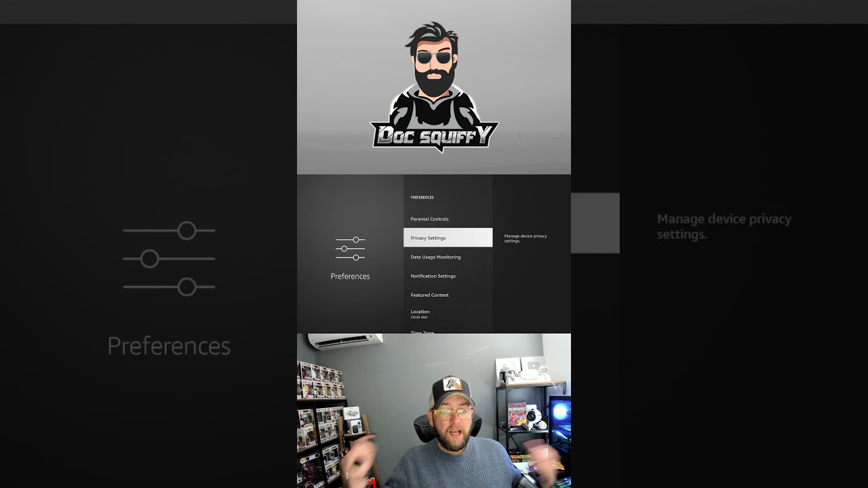Select the Location setting
The image size is (868, 488).
click(x=420, y=312)
